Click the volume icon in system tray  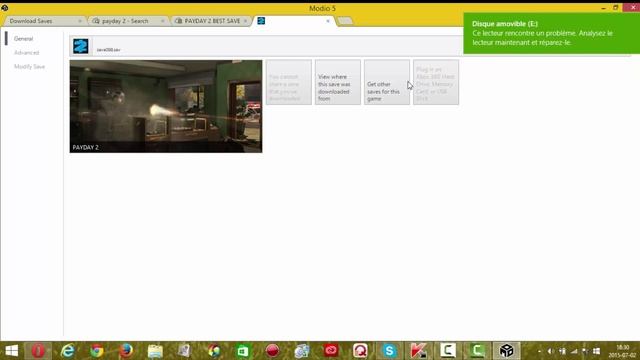pyautogui.click(x=550, y=351)
